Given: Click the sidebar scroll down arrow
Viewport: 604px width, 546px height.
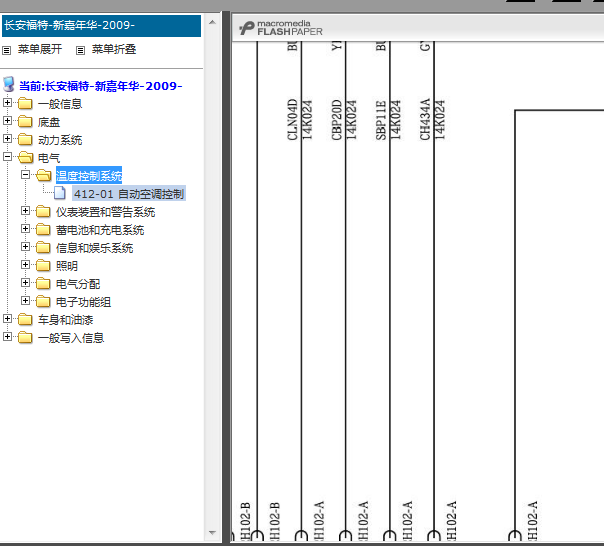Looking at the screenshot, I should (212, 533).
